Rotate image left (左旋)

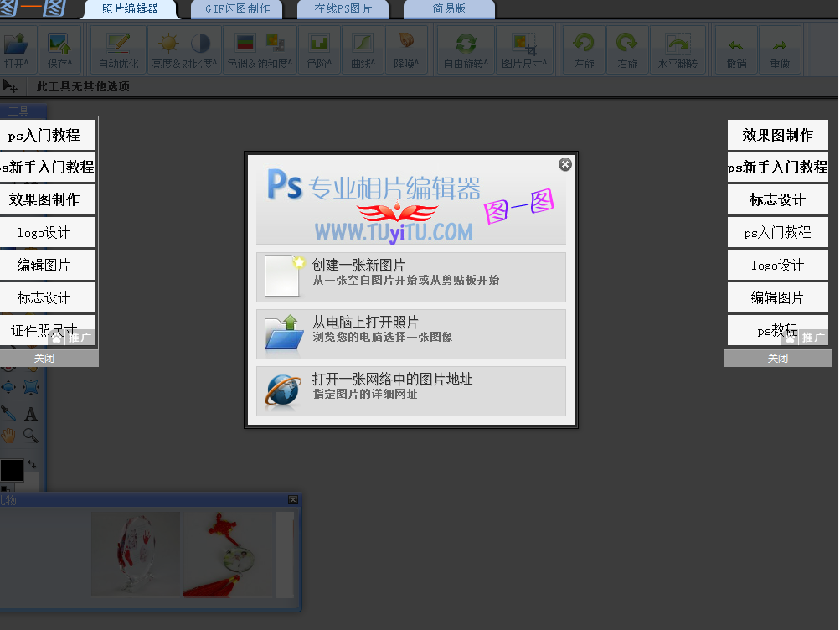click(x=584, y=49)
